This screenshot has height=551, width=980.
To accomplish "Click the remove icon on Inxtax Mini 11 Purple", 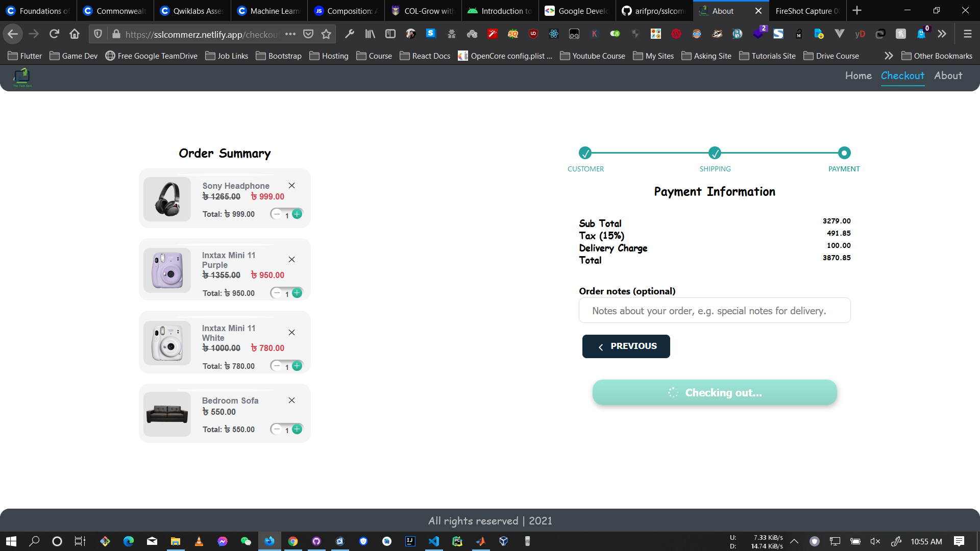I will [291, 260].
